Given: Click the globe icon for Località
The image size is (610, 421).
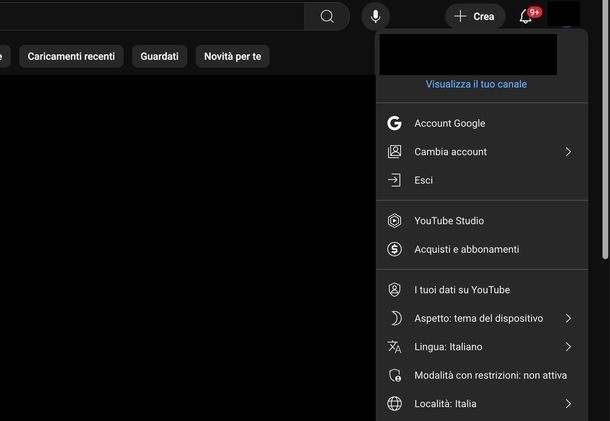Looking at the screenshot, I should 394,403.
